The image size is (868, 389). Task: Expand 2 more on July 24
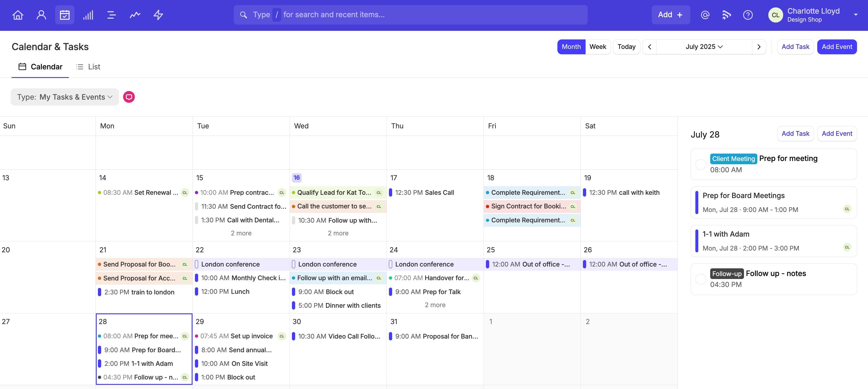click(435, 305)
